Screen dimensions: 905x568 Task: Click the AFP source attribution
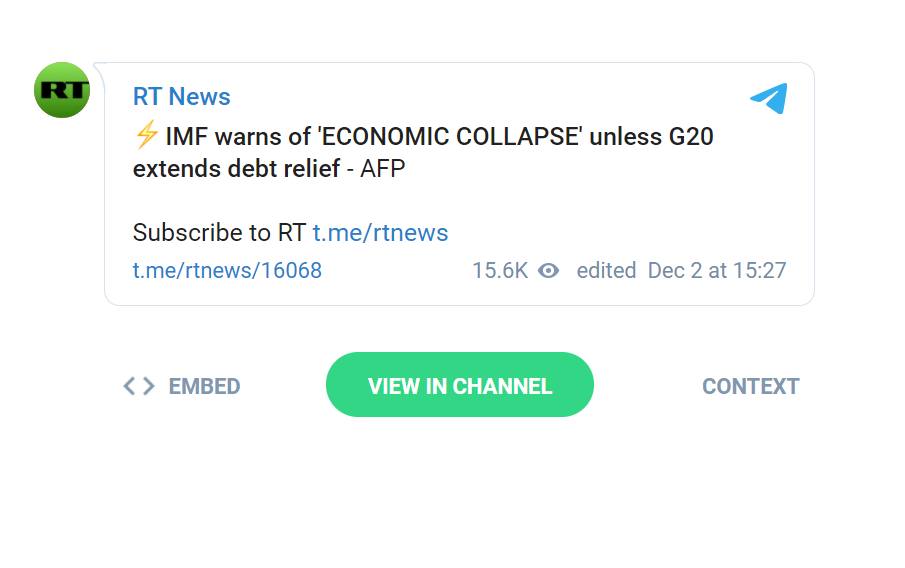coord(382,168)
